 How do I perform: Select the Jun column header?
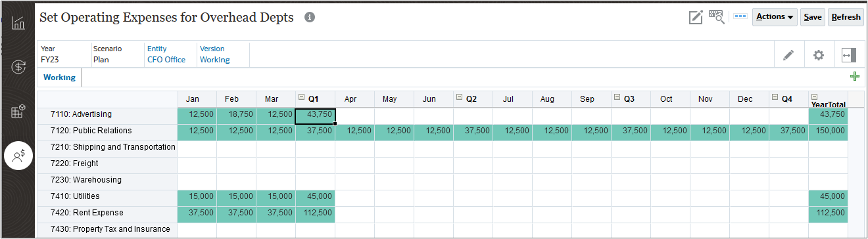click(x=433, y=99)
